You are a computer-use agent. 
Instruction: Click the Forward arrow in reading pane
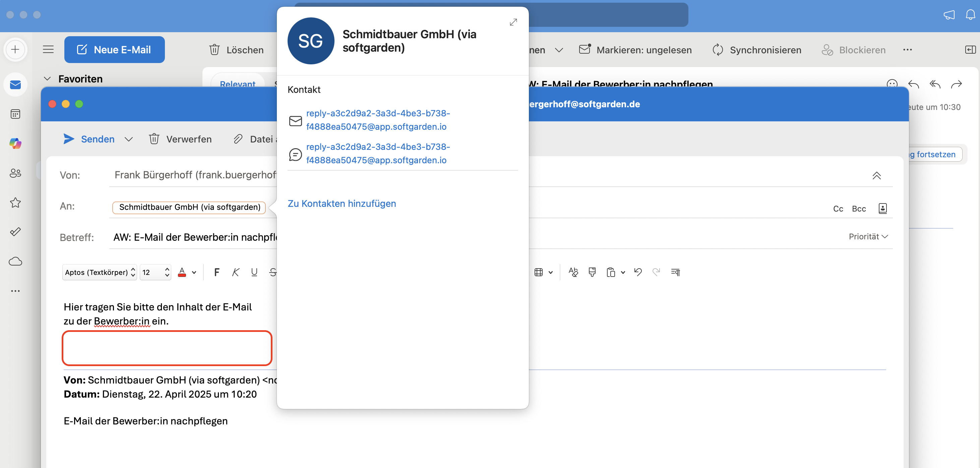click(956, 84)
